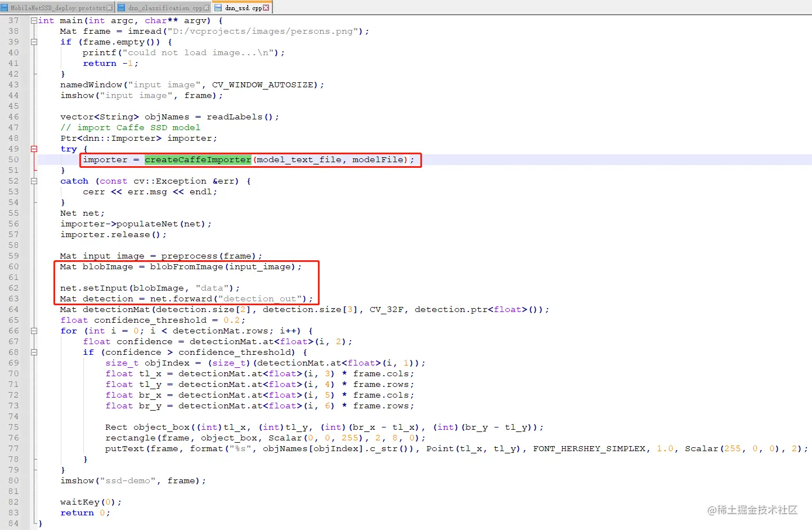Click the printf "could not load image" line
812x530 pixels.
tap(184, 52)
